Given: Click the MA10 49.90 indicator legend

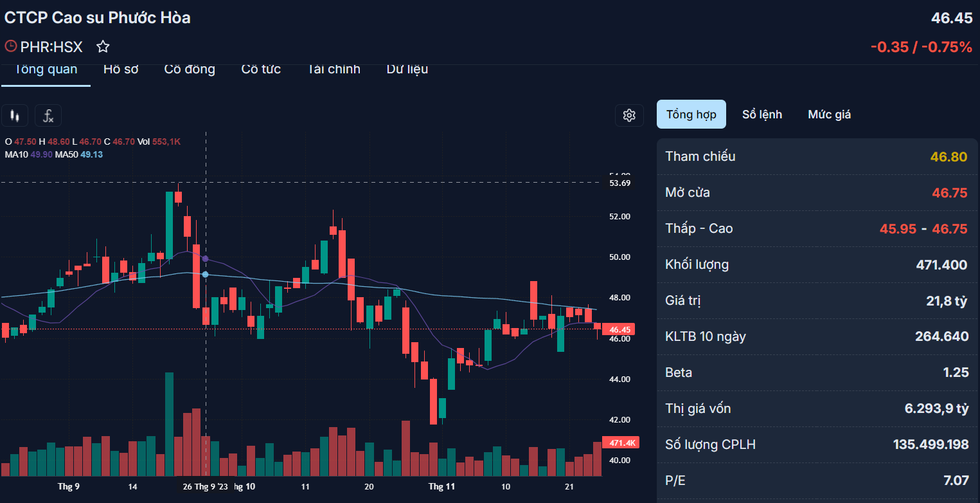Looking at the screenshot, I should (x=28, y=154).
